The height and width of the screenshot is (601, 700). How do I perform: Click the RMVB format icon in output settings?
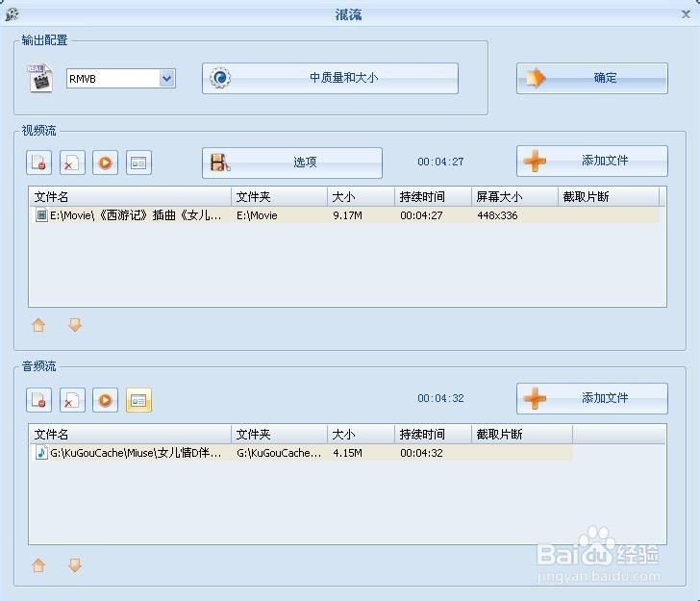[x=40, y=79]
